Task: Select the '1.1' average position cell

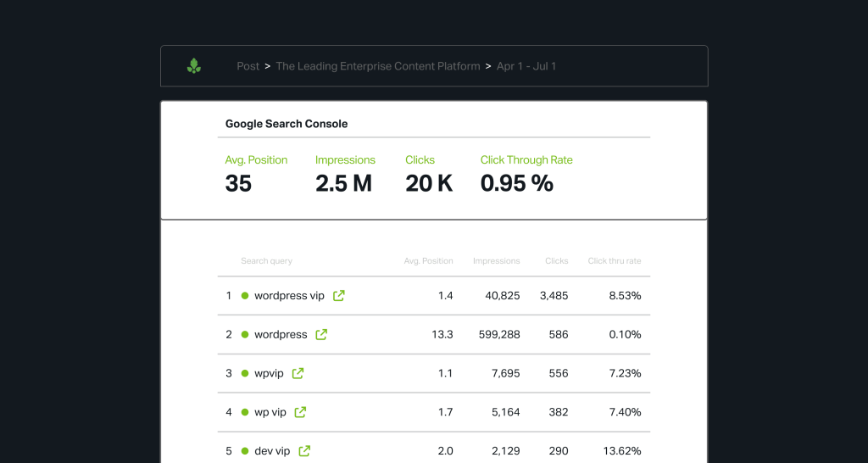Action: (446, 373)
